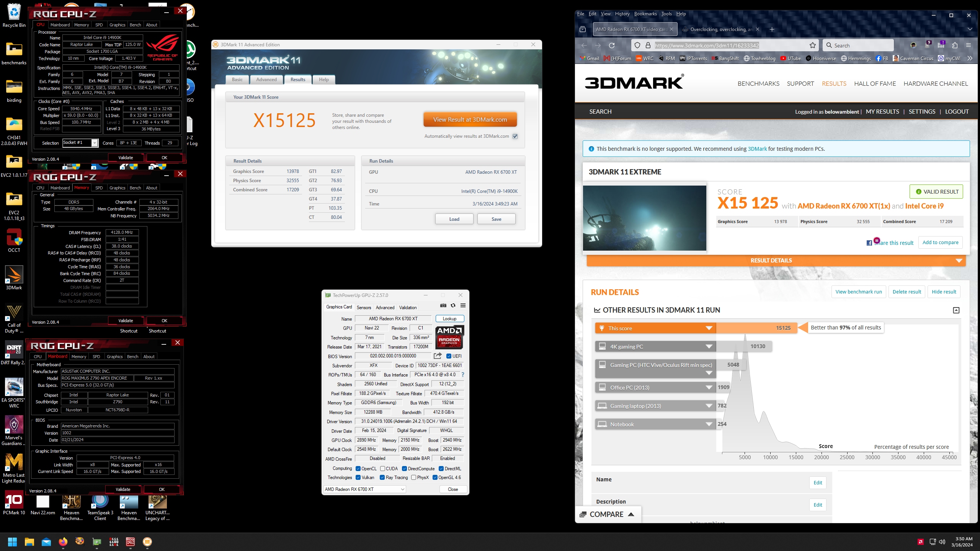Open the GPU-Z hamburger menu icon
The image size is (980, 551).
click(463, 305)
